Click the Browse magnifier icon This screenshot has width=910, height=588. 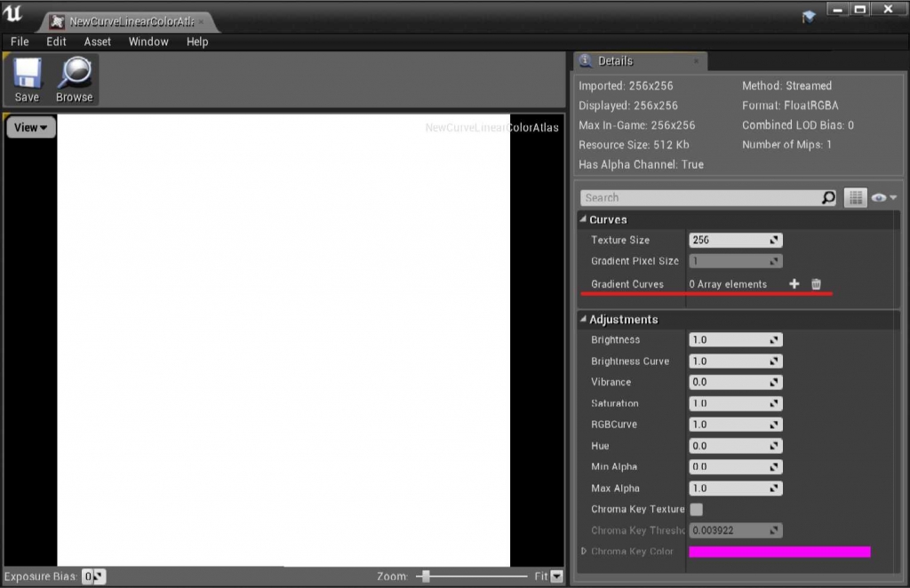tap(75, 79)
